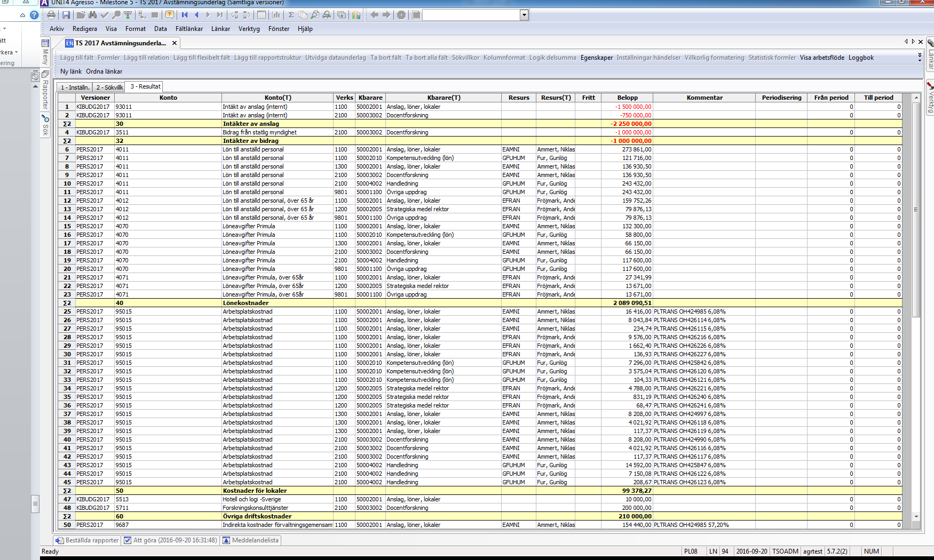Click the forward arrow toolbar icon
This screenshot has width=934, height=560.
point(386,15)
